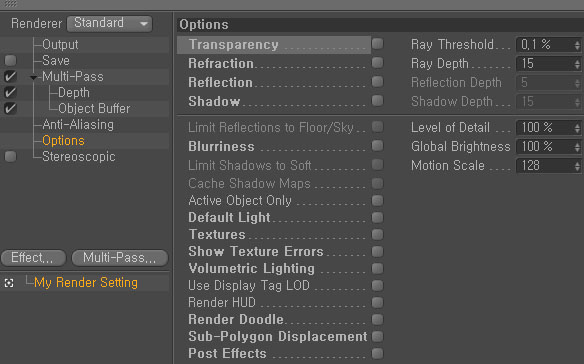Toggle Volumetric Lighting checkbox
584x364 pixels.
point(377,268)
